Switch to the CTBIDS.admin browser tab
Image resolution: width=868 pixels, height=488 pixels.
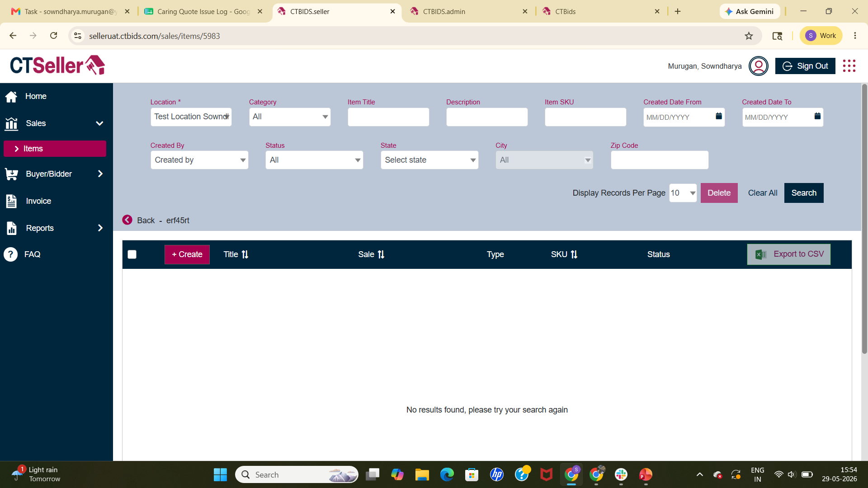point(468,11)
